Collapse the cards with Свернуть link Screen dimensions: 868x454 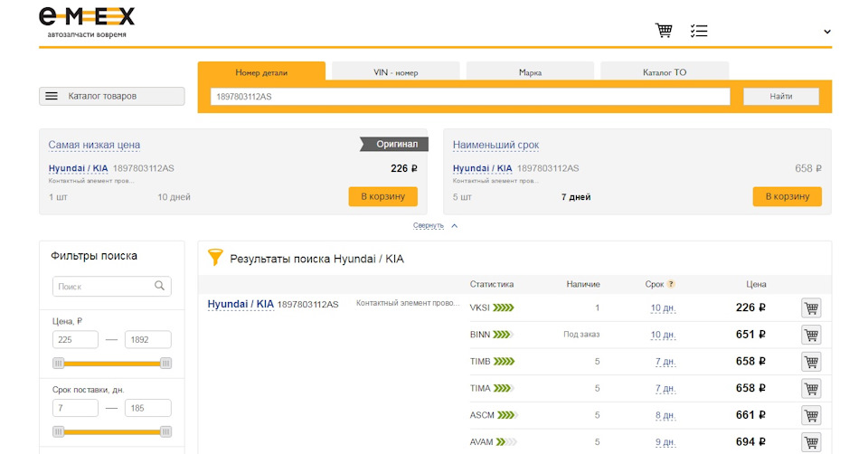pyautogui.click(x=429, y=225)
